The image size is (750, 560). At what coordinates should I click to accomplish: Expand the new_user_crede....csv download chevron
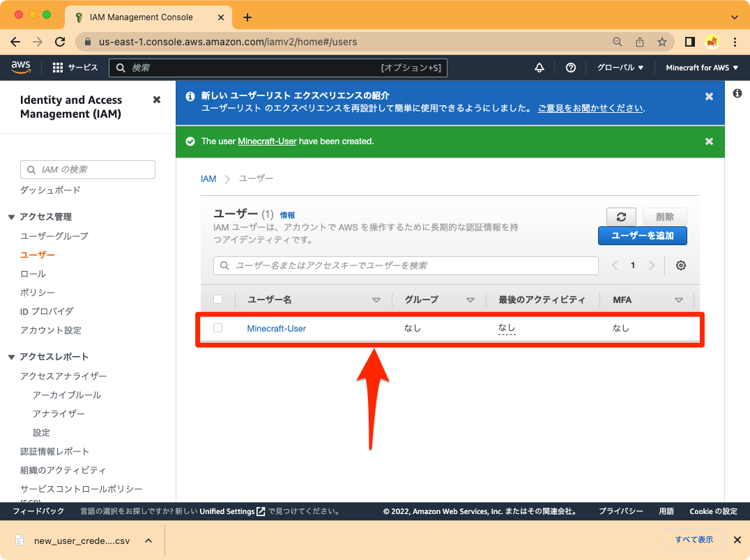(147, 540)
